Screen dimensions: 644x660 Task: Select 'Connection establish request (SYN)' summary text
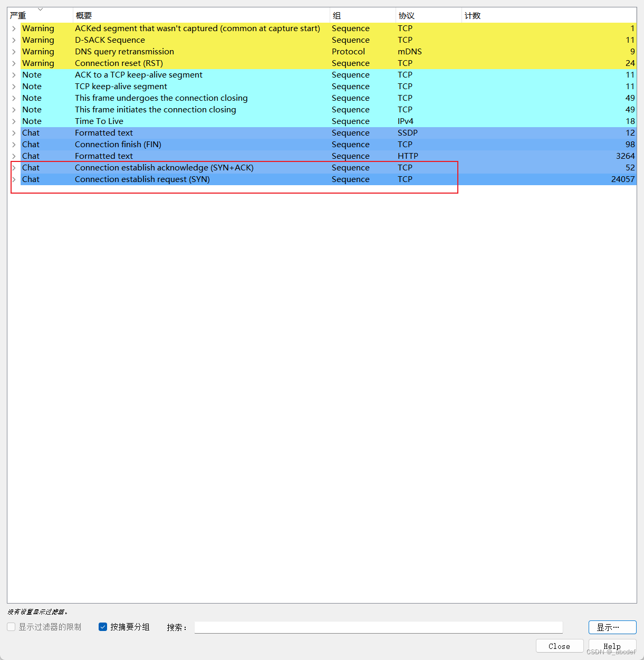[142, 179]
